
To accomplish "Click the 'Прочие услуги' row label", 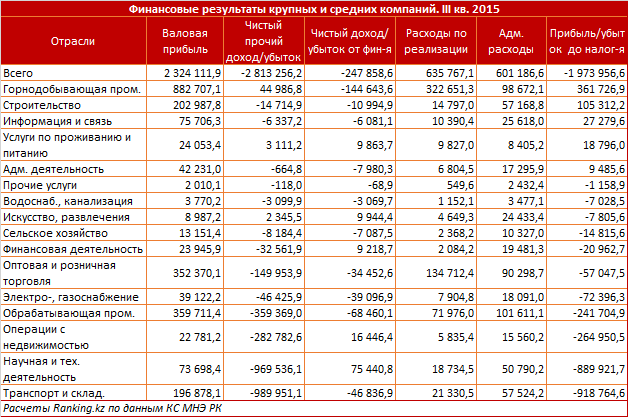I will point(38,186).
